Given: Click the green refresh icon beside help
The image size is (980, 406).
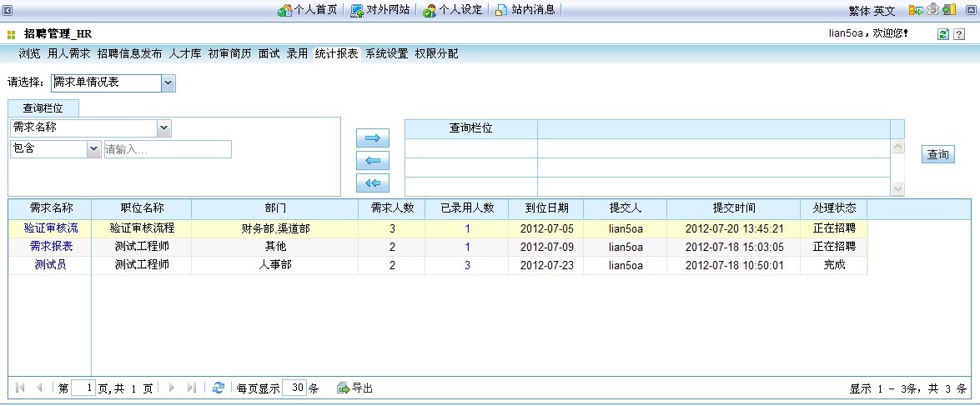Looking at the screenshot, I should 943,34.
